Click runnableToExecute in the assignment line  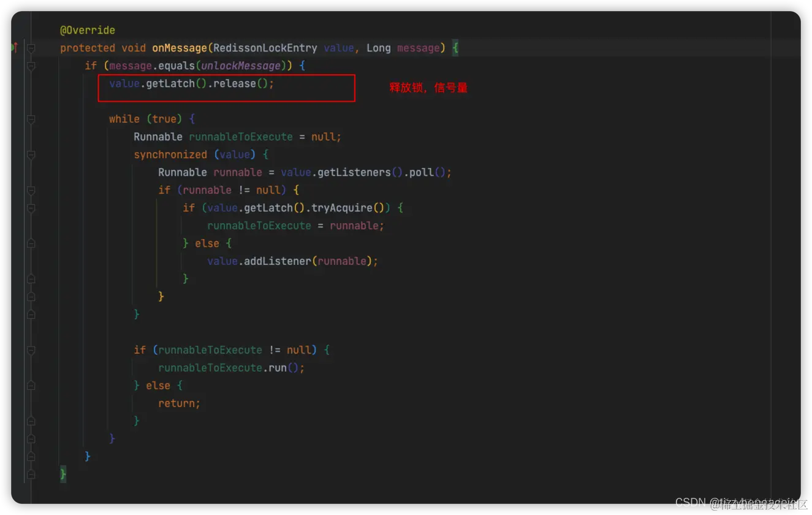pos(259,226)
